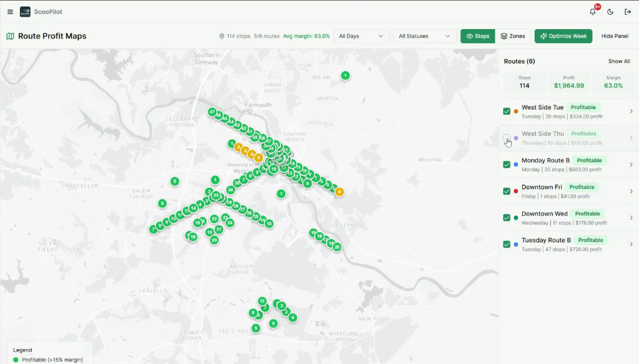Click the lone stop marker 1 near river
639x364 pixels.
point(281,194)
